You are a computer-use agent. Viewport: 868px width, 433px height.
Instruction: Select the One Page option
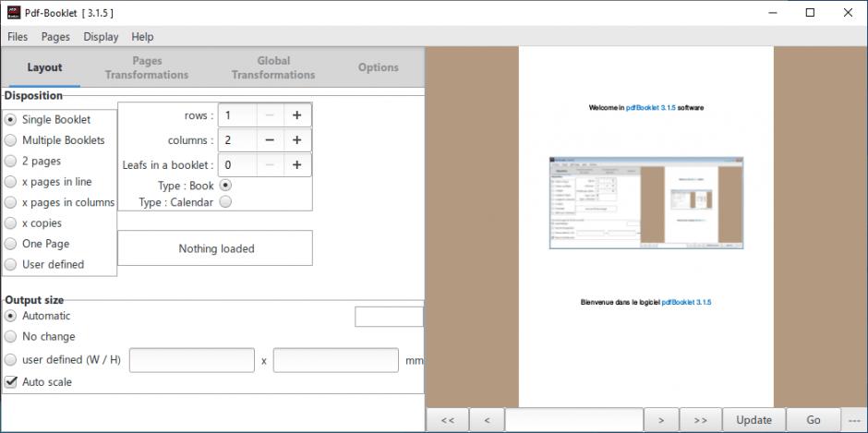coord(10,244)
